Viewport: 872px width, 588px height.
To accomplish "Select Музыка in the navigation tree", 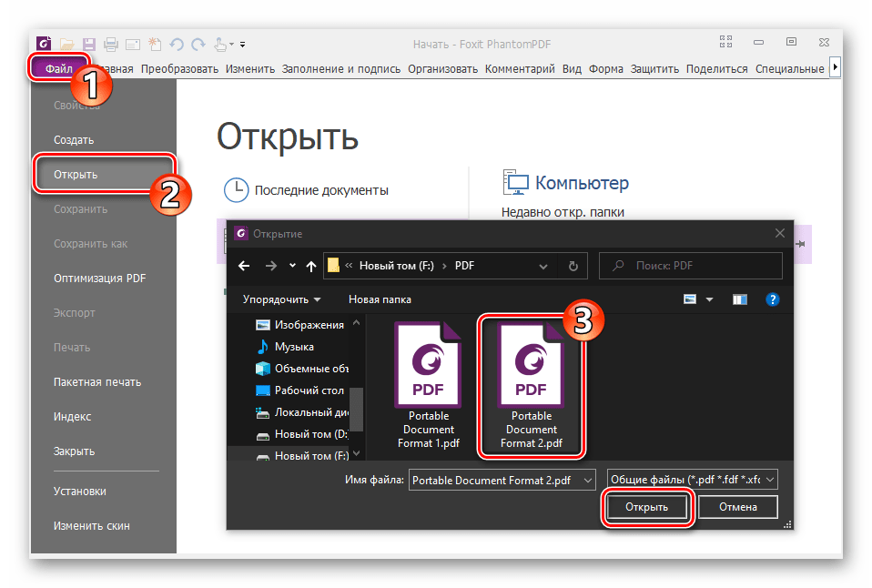I will [294, 347].
